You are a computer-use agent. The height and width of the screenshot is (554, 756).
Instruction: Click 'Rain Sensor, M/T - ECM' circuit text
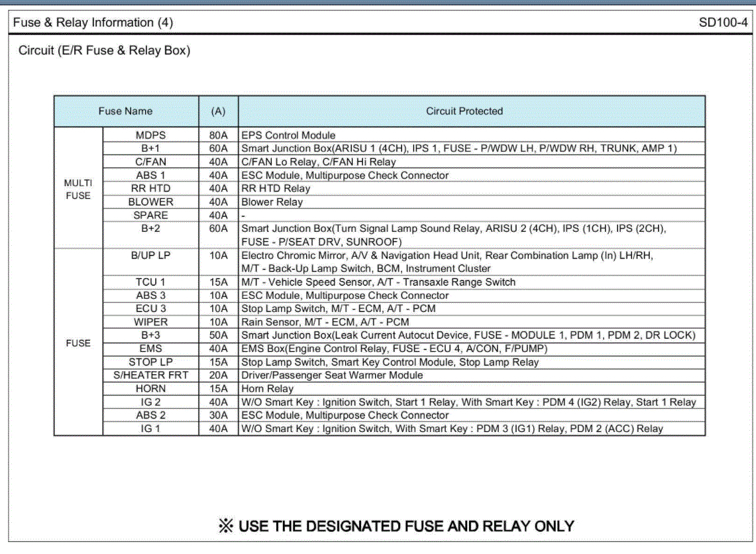click(x=295, y=322)
